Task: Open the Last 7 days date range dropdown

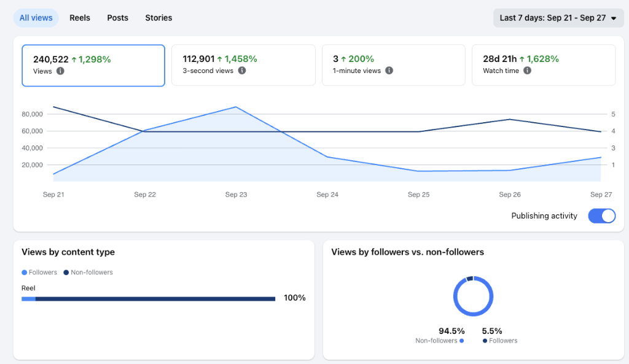Action: [558, 18]
